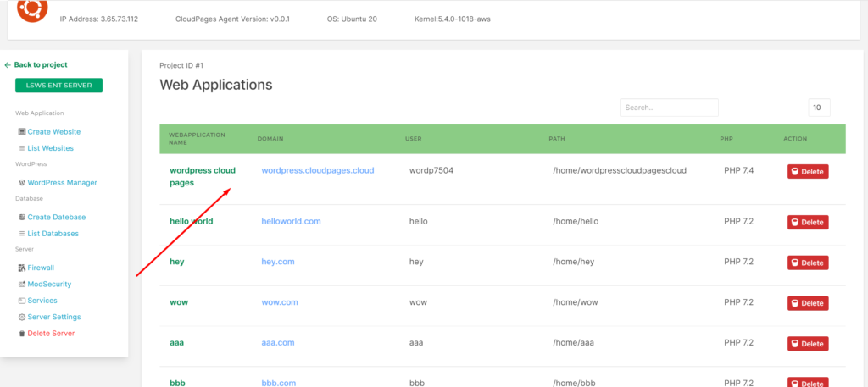Click the DOMAIN column header
The height and width of the screenshot is (387, 868).
tap(270, 138)
